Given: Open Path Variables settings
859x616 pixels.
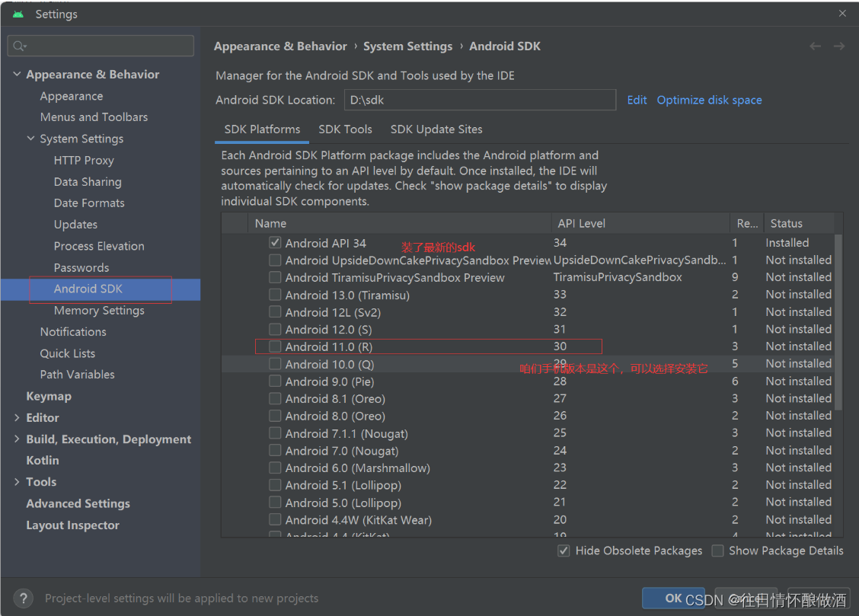Looking at the screenshot, I should [77, 375].
